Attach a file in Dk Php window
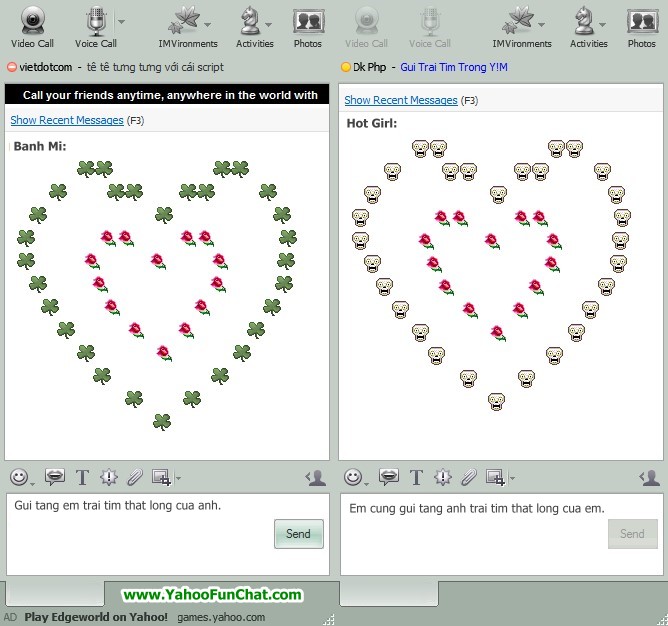The image size is (668, 626). coord(469,477)
